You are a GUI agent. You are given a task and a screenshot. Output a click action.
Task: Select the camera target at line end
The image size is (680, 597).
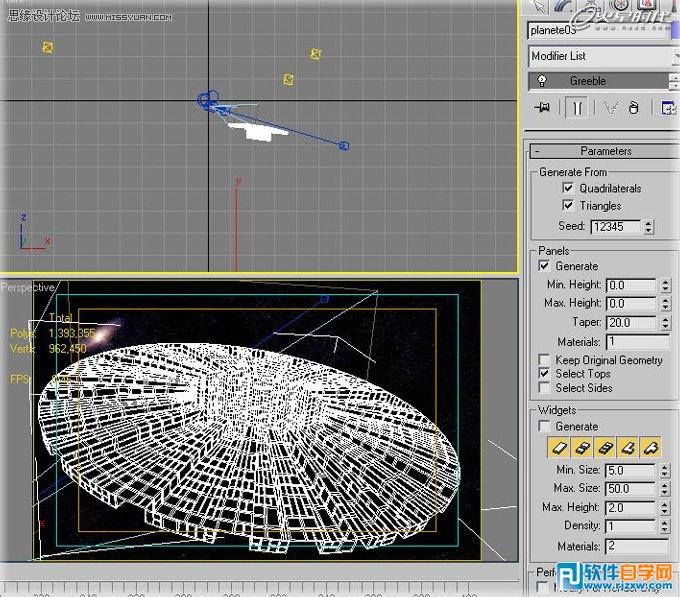(344, 146)
